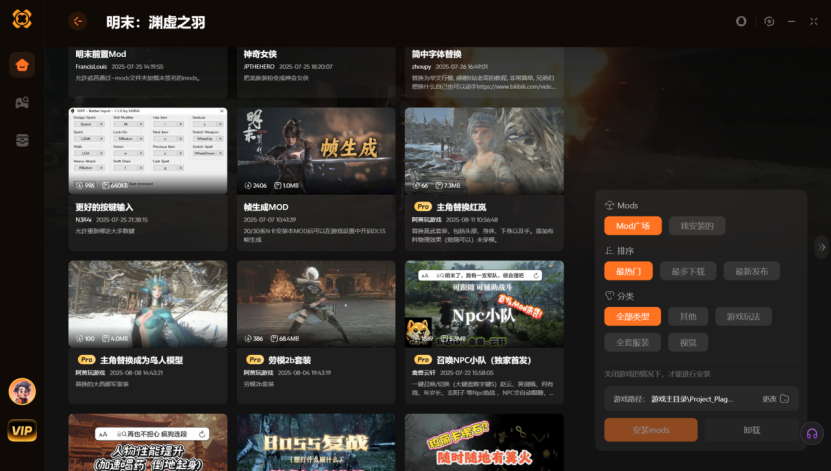
Task: Filter category by 视觉
Action: tap(688, 342)
